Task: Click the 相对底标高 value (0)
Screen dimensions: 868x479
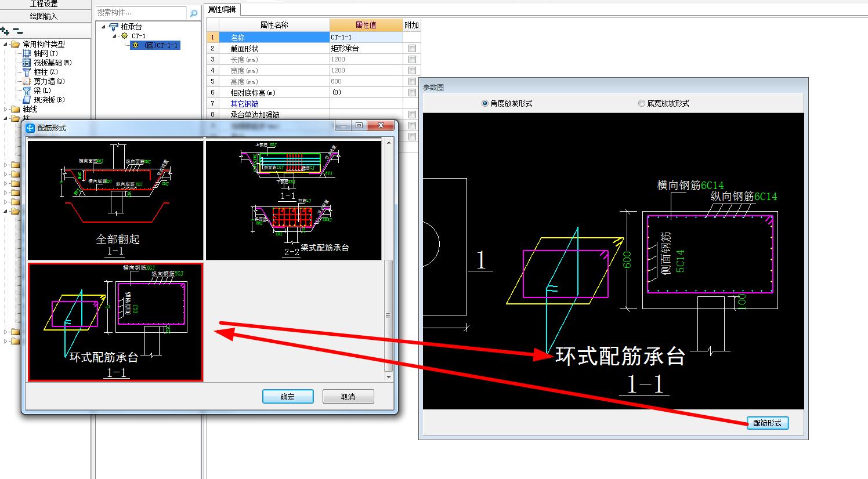Action: [366, 92]
